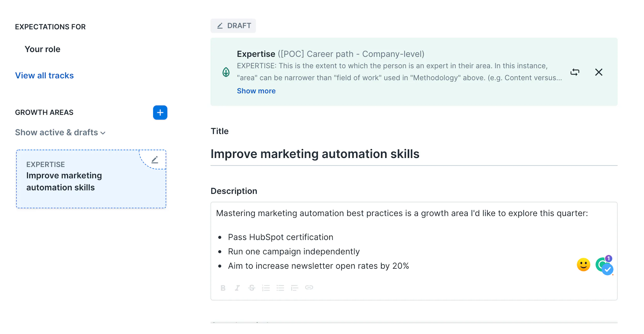Open the View all tracks link
Image resolution: width=644 pixels, height=334 pixels.
(x=44, y=75)
